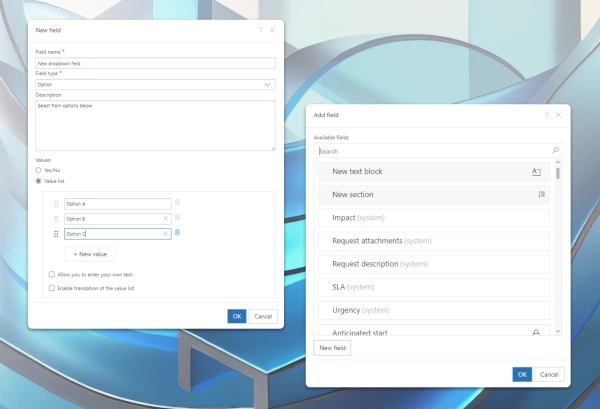Screen dimensions: 600x409
Task: Click the available fields scrollbar thumb
Action: 558,173
